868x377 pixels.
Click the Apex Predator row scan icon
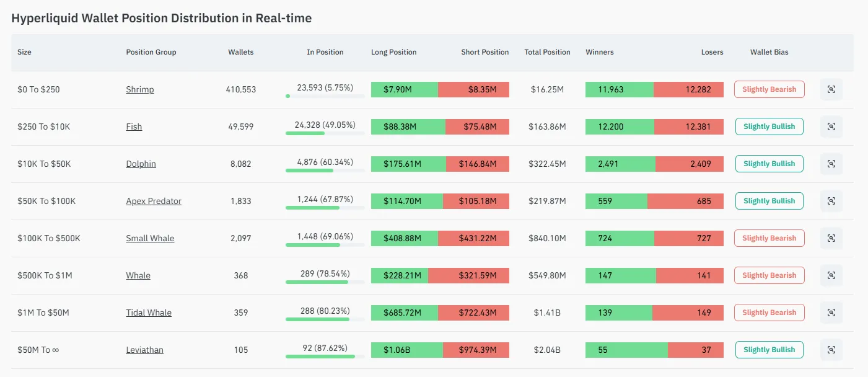(x=831, y=201)
